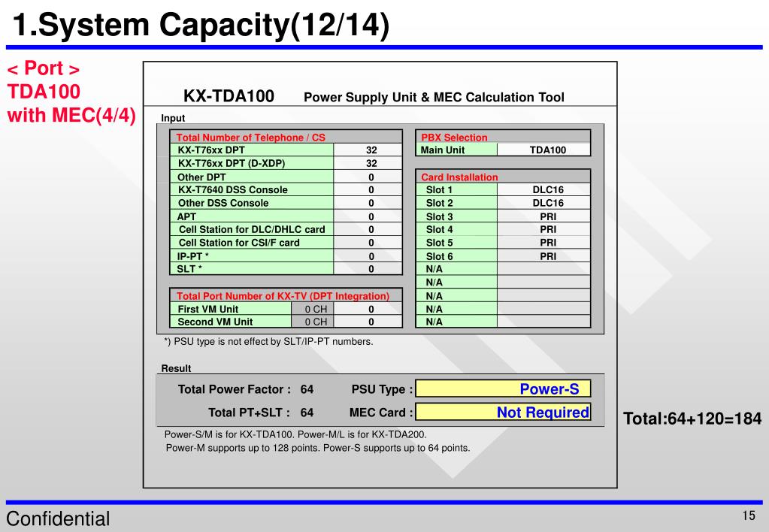Click Total Port Number of KX-TV header
769x532 pixels.
[283, 295]
